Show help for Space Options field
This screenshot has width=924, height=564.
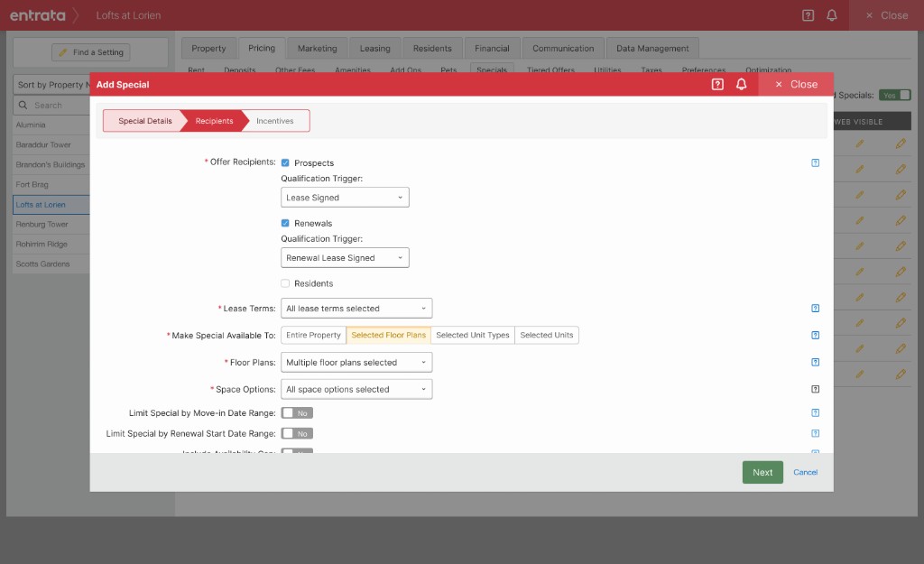815,389
